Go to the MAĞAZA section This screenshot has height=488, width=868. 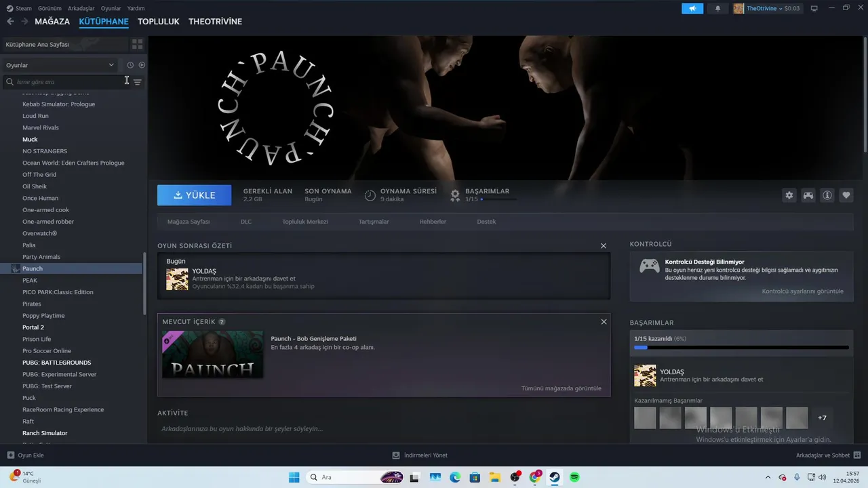click(x=52, y=22)
